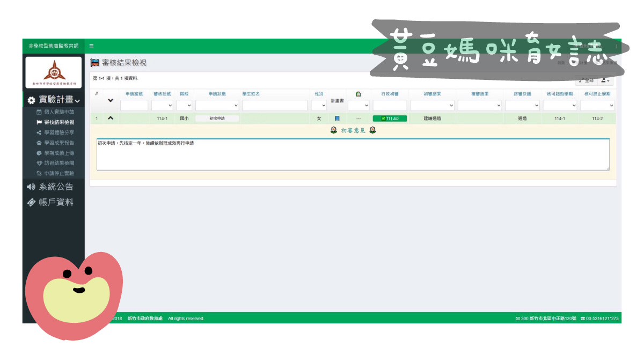644x362 pixels.
Task: Click inside the 初審意見 comment textarea
Action: 353,154
